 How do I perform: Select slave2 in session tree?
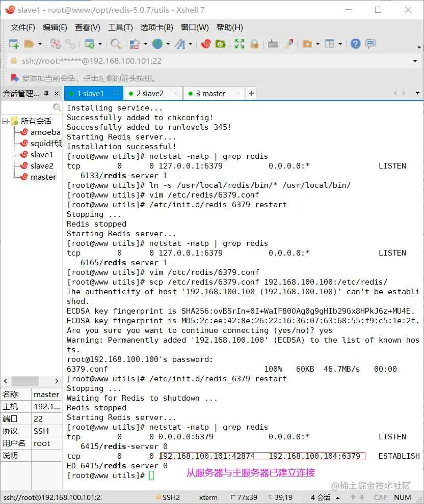42,166
